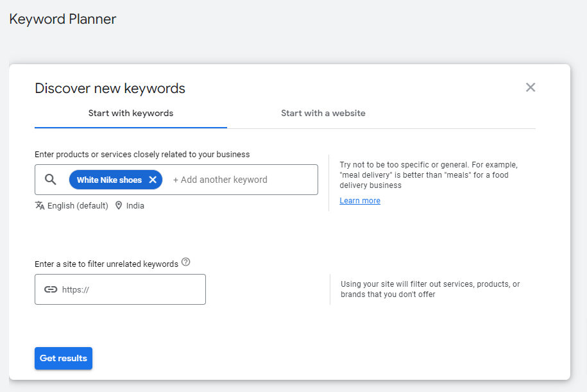Change the English (default) language setting
587x392 pixels.
(x=78, y=205)
